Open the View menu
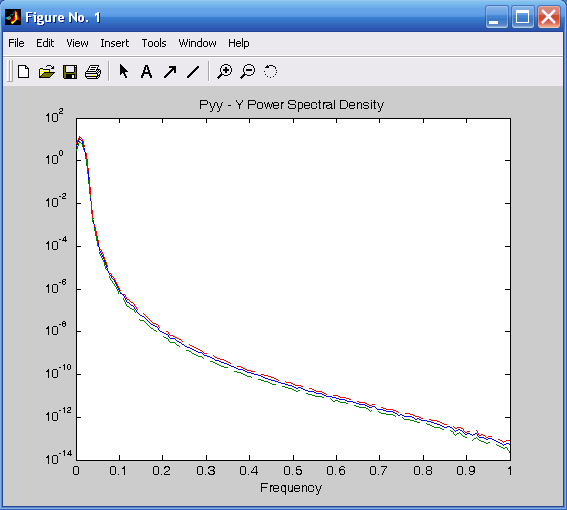 coord(77,43)
